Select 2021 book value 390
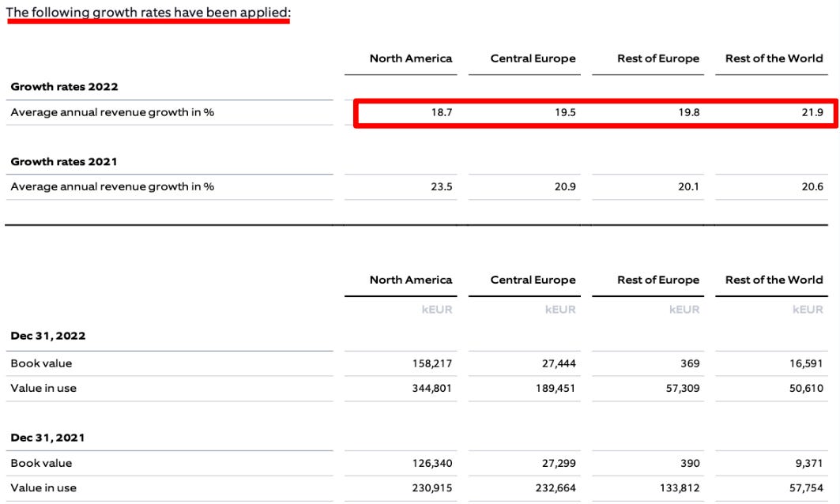 pyautogui.click(x=690, y=463)
